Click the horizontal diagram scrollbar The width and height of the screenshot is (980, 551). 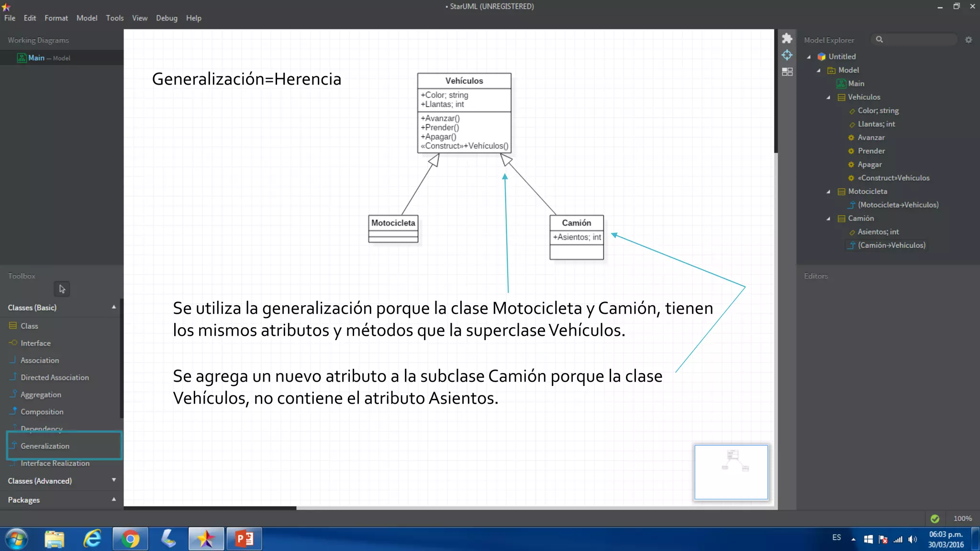pos(210,508)
